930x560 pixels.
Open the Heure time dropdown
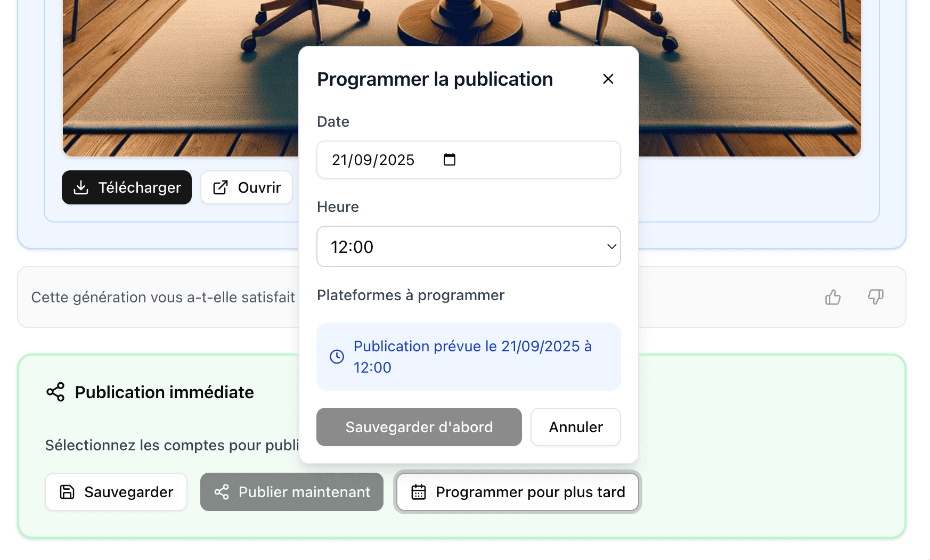(x=468, y=246)
